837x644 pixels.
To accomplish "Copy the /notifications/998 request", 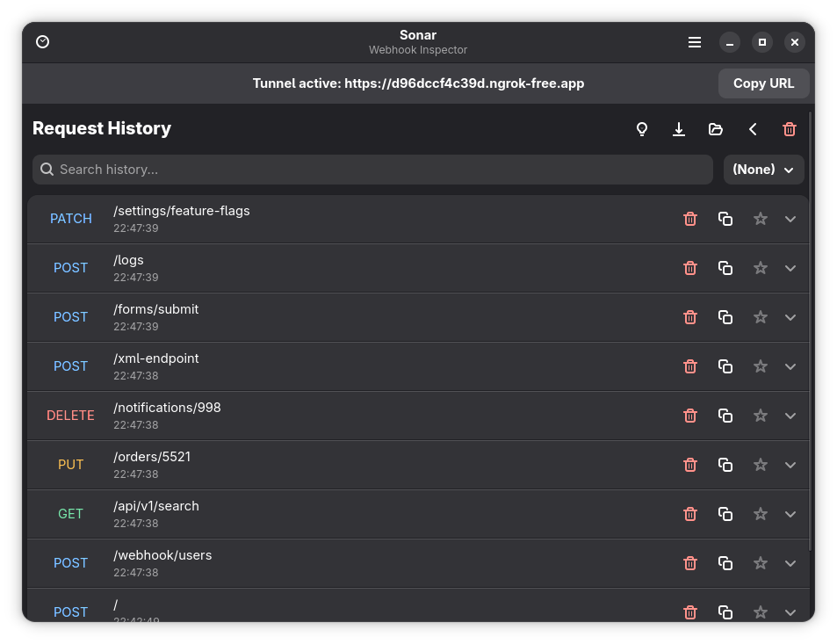I will coord(725,416).
